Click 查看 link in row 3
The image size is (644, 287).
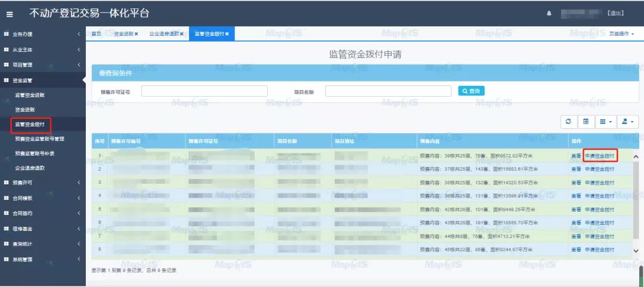575,182
